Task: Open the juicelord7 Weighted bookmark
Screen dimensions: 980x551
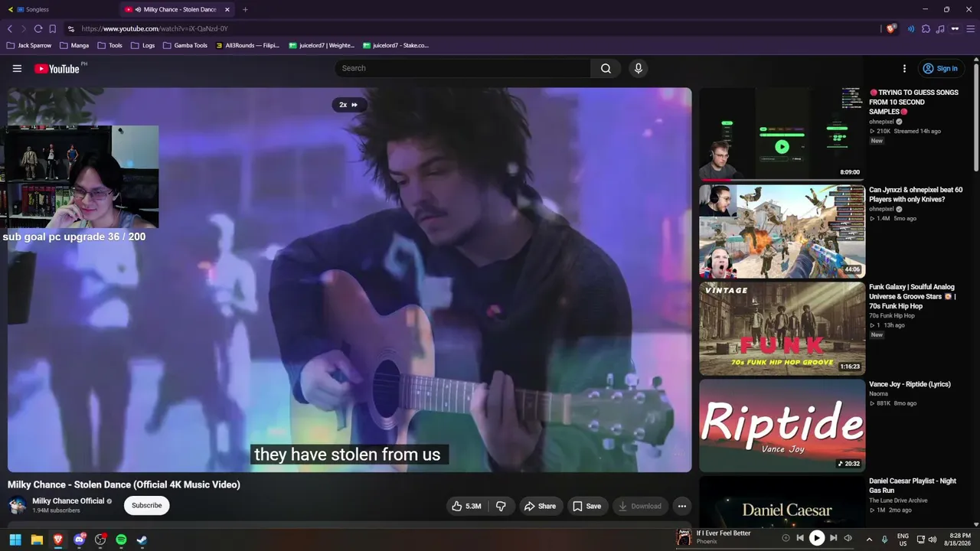Action: click(x=322, y=45)
